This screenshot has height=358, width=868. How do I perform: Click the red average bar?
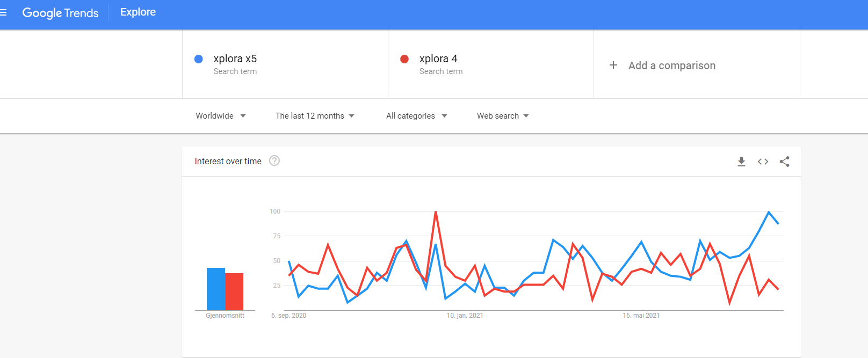[235, 291]
